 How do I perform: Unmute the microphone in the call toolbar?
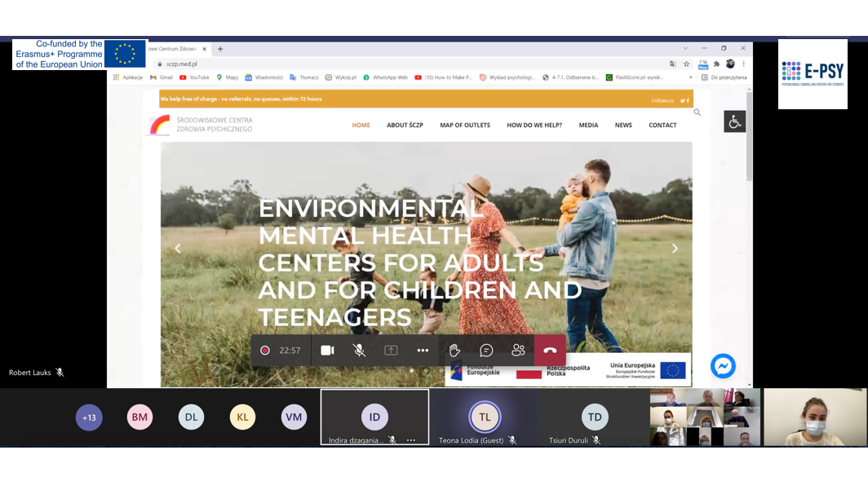(359, 351)
